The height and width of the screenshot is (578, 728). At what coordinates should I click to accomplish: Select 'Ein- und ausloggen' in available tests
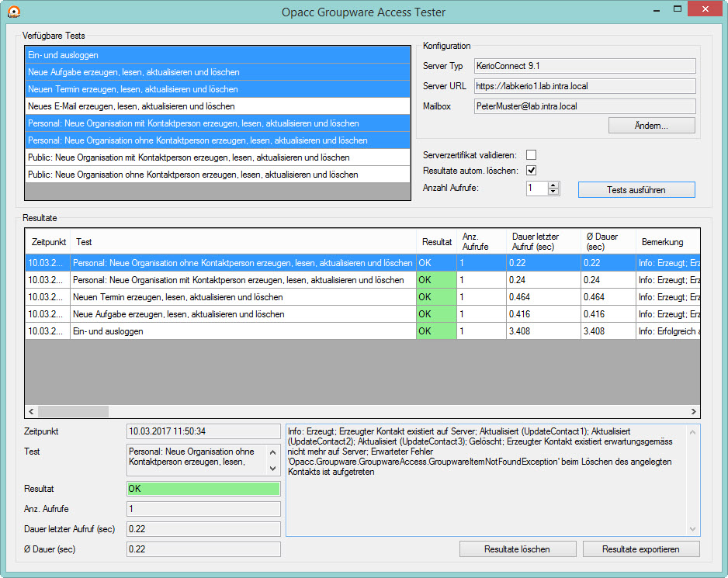point(218,55)
